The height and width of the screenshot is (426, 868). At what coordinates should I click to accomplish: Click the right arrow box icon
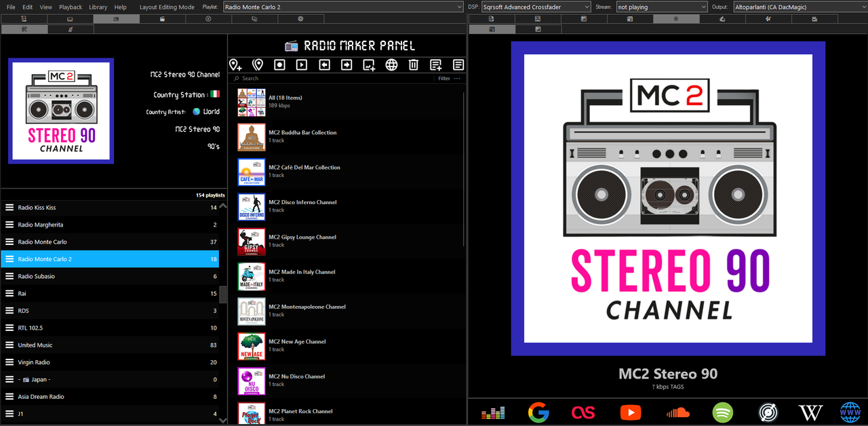click(x=347, y=64)
